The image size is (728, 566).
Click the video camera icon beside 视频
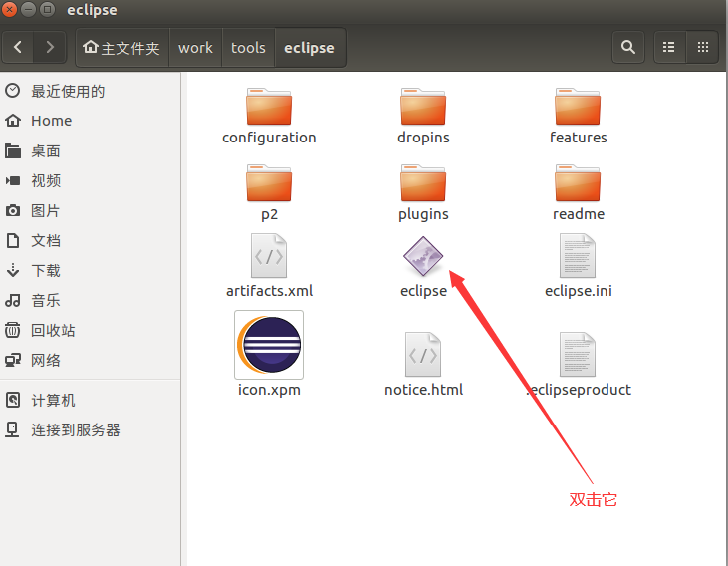pos(13,180)
